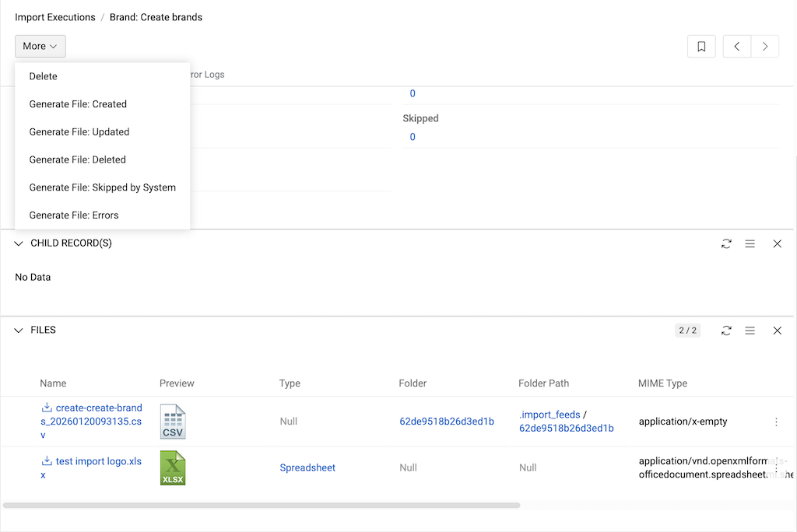Screen dimensions: 797x532
Task: Open Import Executions breadcrumb link
Action: tap(55, 17)
